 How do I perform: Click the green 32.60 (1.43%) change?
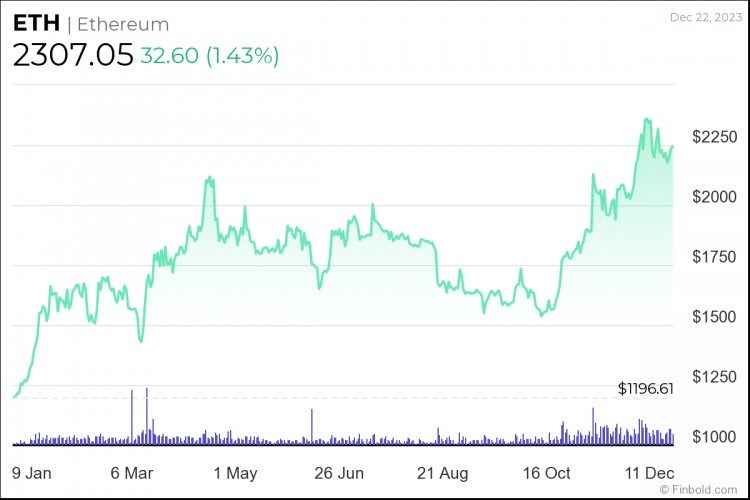click(209, 56)
